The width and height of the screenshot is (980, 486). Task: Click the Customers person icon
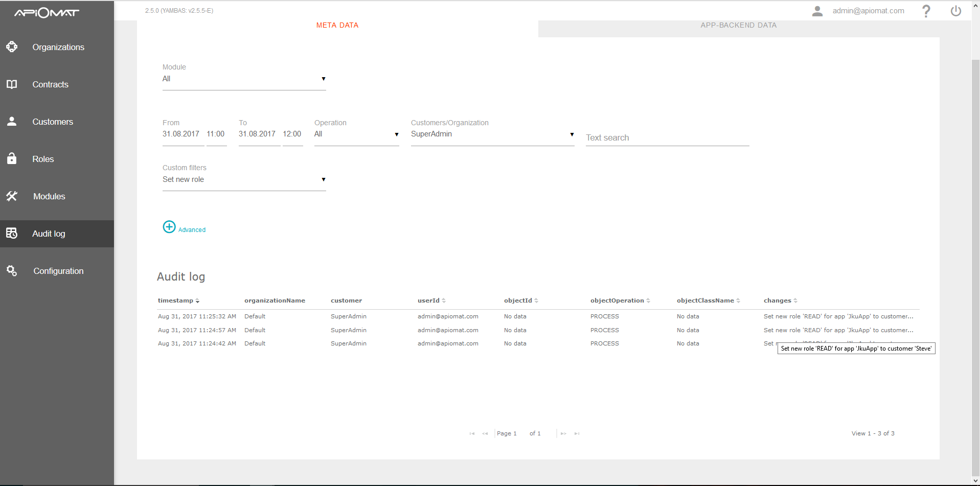pos(12,122)
